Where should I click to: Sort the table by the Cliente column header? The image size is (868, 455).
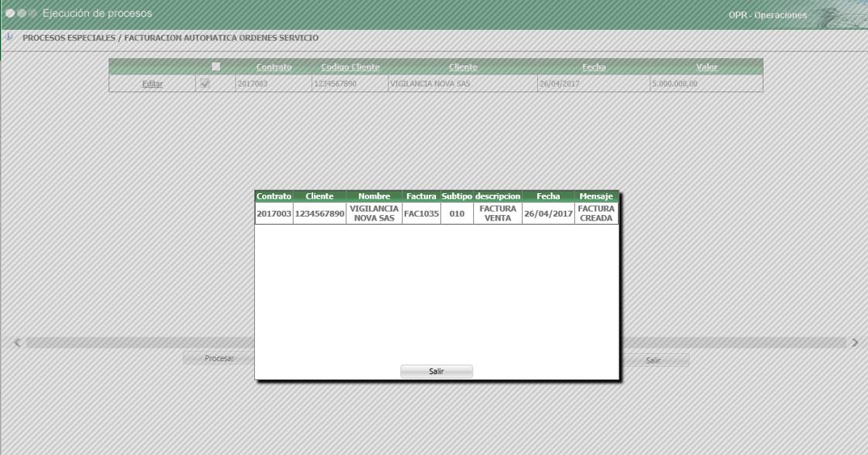pos(463,67)
